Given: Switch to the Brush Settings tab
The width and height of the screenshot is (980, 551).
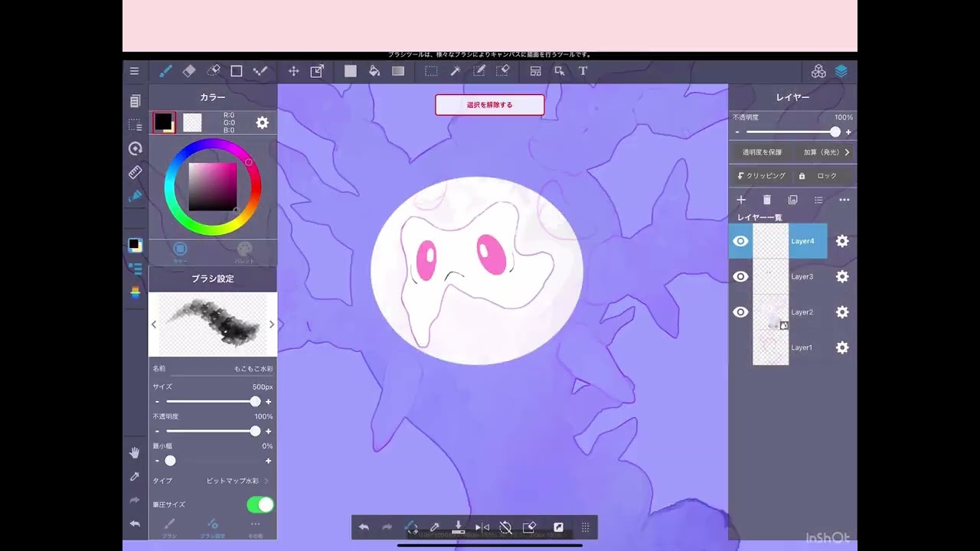Looking at the screenshot, I should coord(213,529).
